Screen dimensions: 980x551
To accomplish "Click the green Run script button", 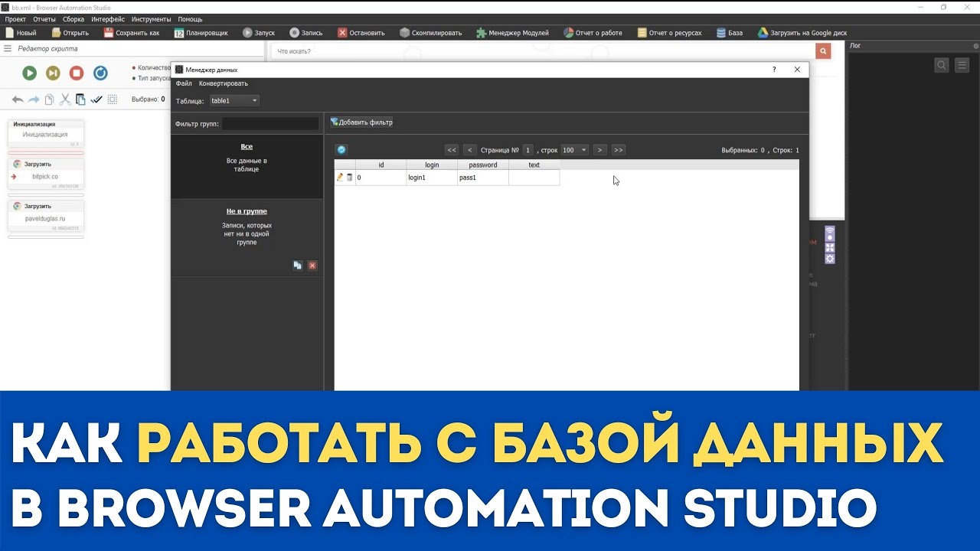I will tap(29, 73).
